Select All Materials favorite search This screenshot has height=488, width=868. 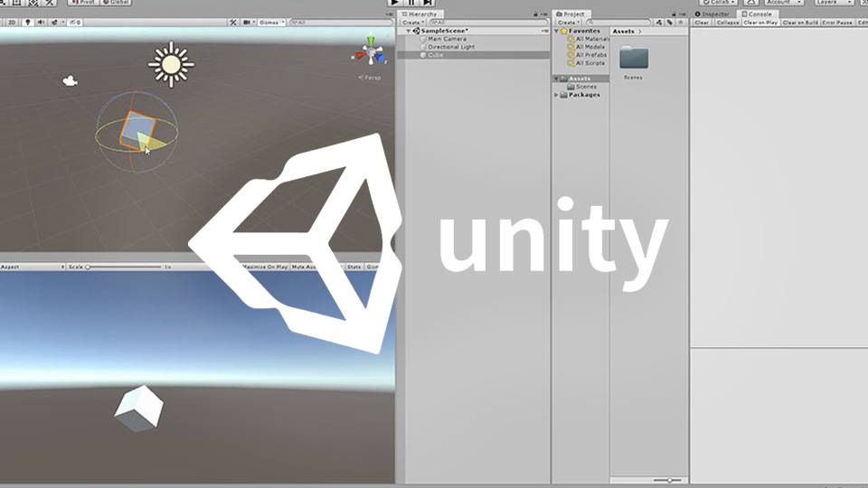[x=591, y=39]
